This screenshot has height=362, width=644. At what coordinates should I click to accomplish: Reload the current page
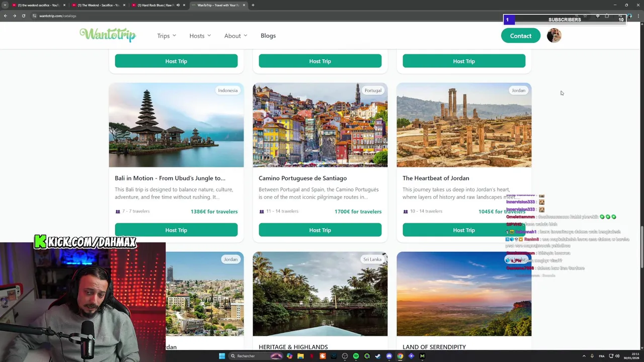click(x=23, y=16)
